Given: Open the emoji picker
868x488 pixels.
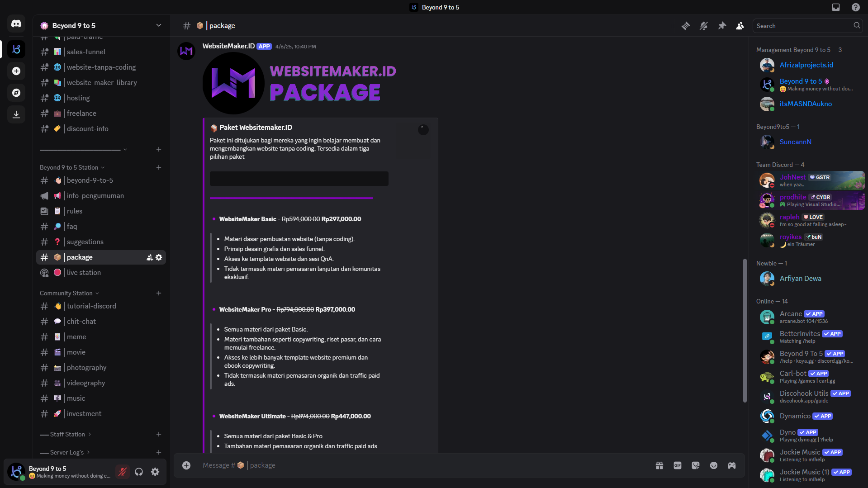Looking at the screenshot, I should pyautogui.click(x=714, y=465).
